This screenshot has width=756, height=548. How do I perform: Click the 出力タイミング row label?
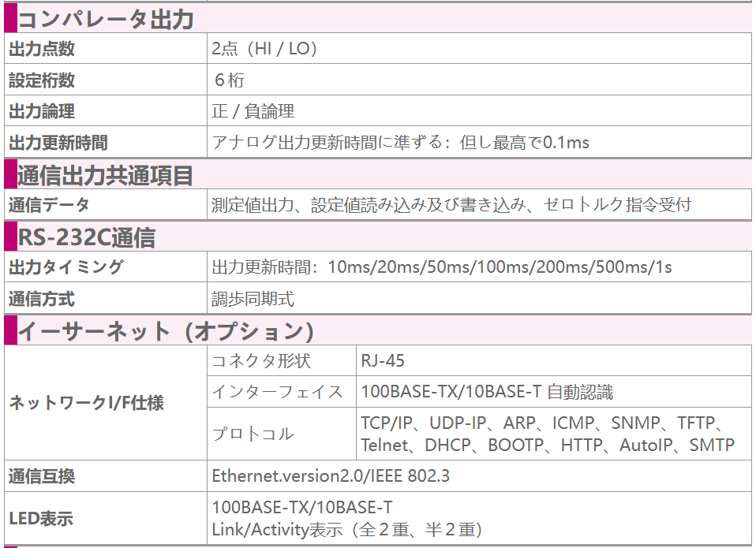(x=66, y=267)
